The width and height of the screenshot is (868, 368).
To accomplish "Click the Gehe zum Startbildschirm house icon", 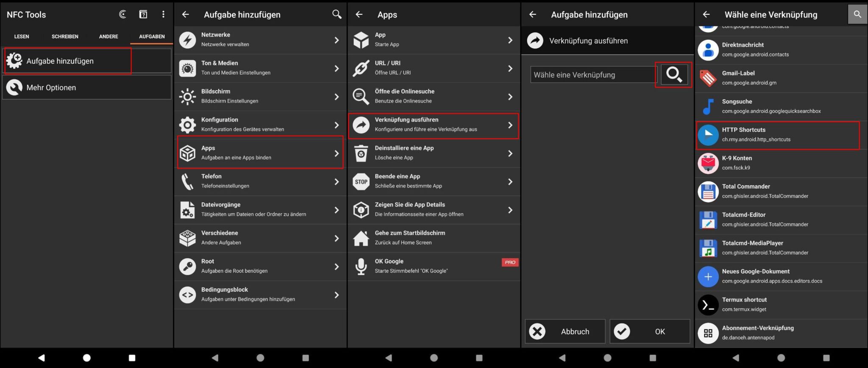I will (x=361, y=238).
